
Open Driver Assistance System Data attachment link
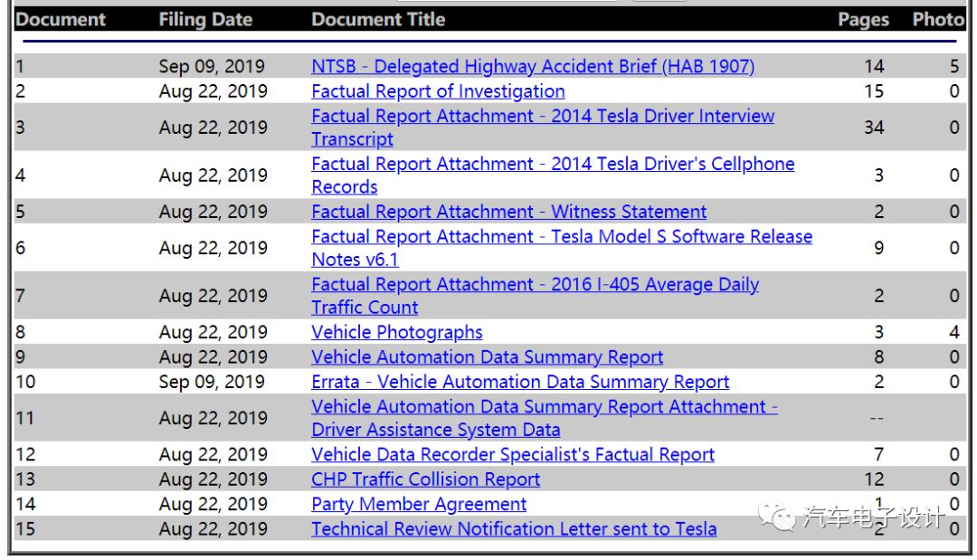click(545, 418)
